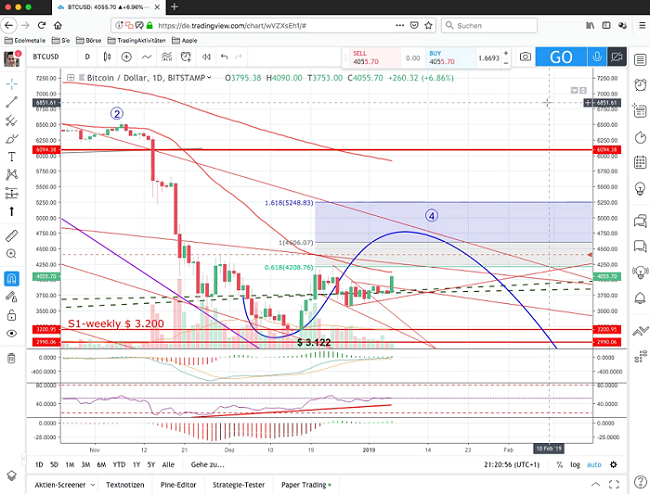Open the Textnotizen tab

[x=125, y=485]
